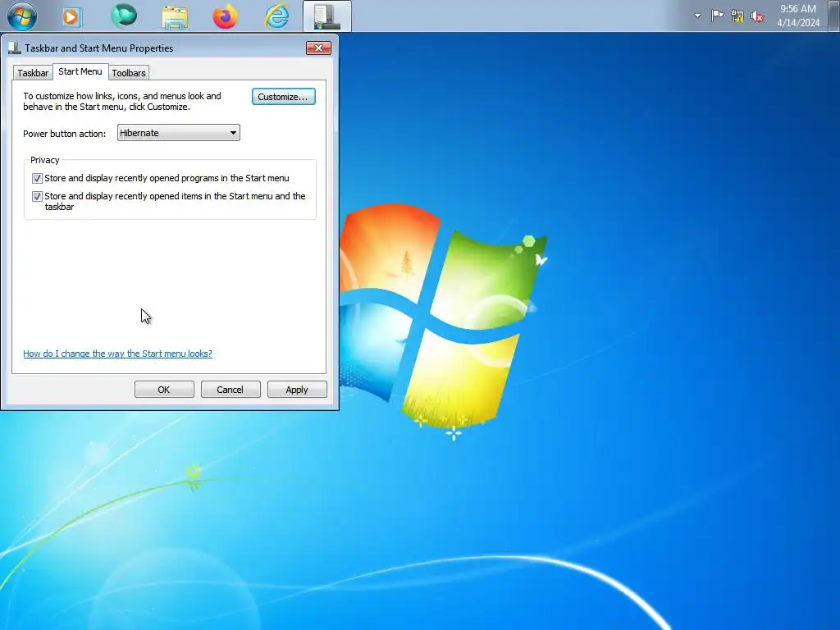Viewport: 840px width, 630px height.
Task: Open the Windows Start orb
Action: pyautogui.click(x=22, y=16)
